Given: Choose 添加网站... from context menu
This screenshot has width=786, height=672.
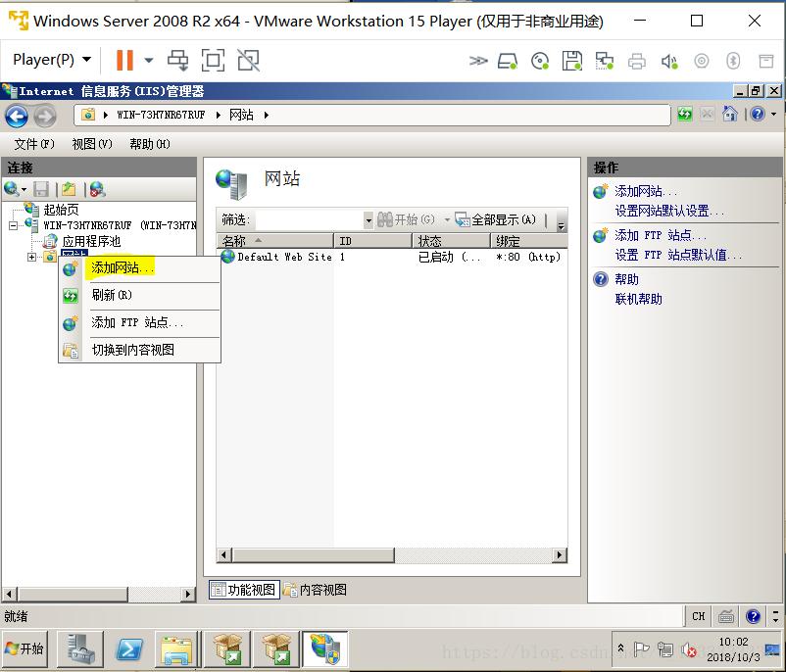Looking at the screenshot, I should tap(140, 268).
